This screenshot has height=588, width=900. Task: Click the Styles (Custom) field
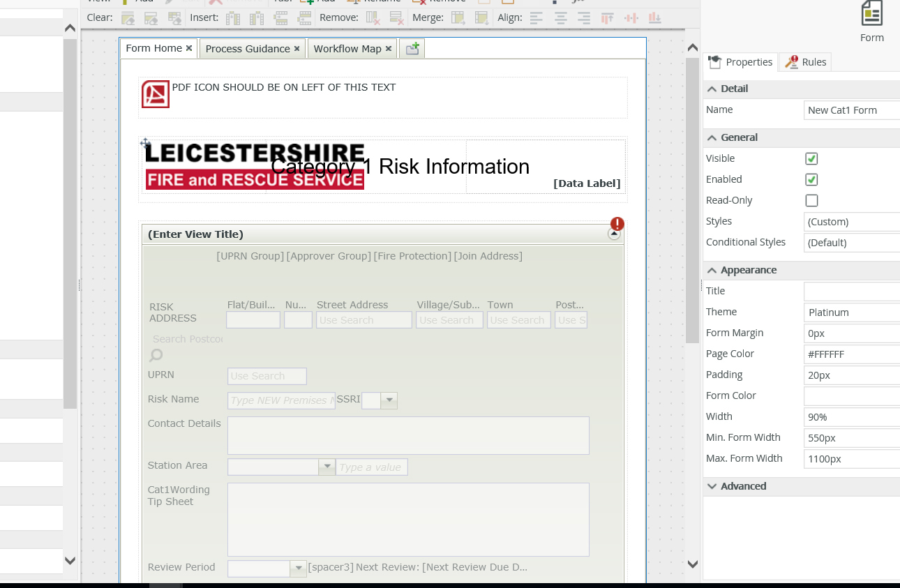852,221
